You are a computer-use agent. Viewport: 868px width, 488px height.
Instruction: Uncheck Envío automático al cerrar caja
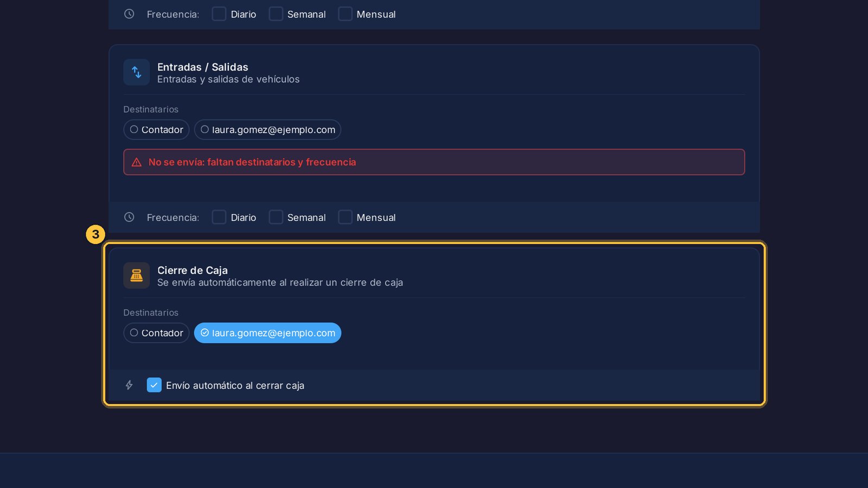154,385
